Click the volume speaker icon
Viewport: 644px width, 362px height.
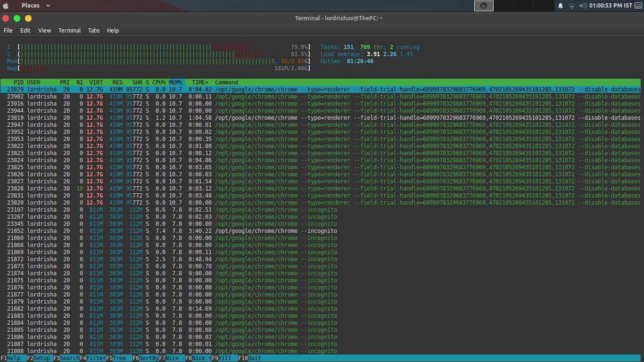pos(583,6)
